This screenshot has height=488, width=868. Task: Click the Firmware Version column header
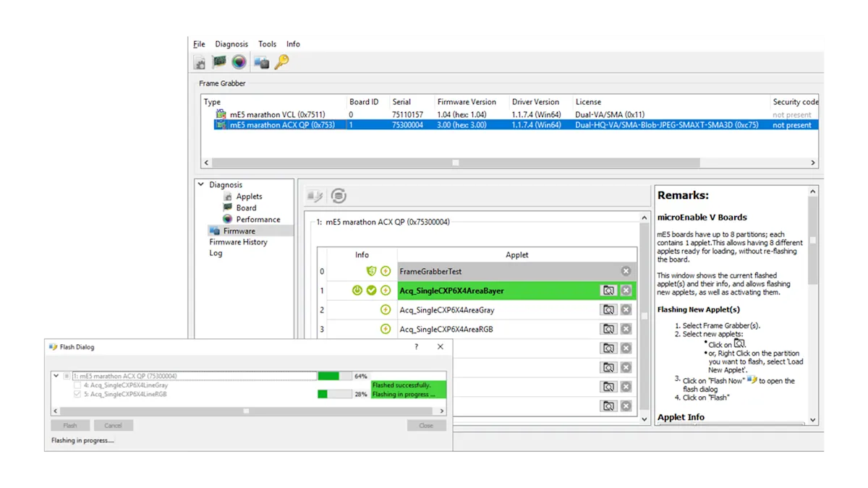point(467,102)
